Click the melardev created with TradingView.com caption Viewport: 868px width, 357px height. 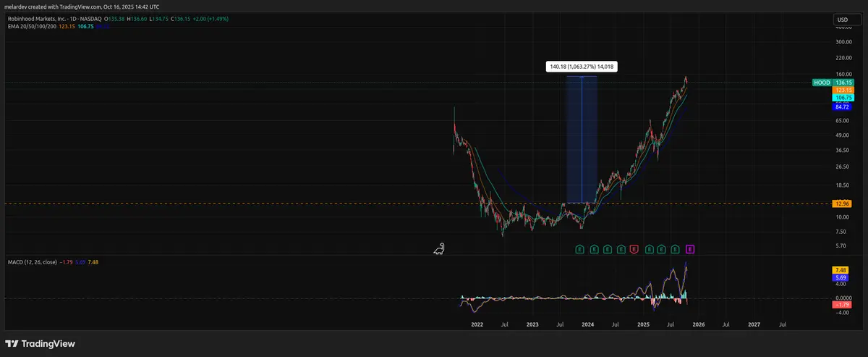pyautogui.click(x=81, y=7)
